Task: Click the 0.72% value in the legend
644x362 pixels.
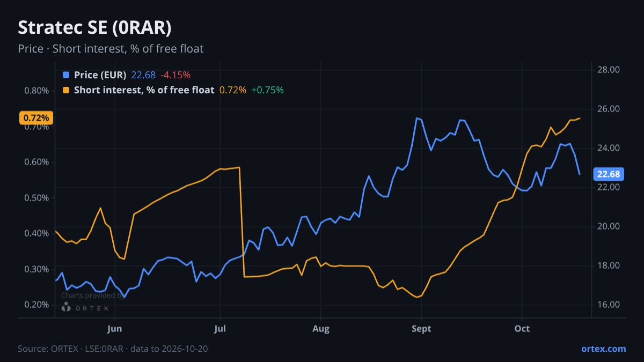Action: pyautogui.click(x=233, y=90)
